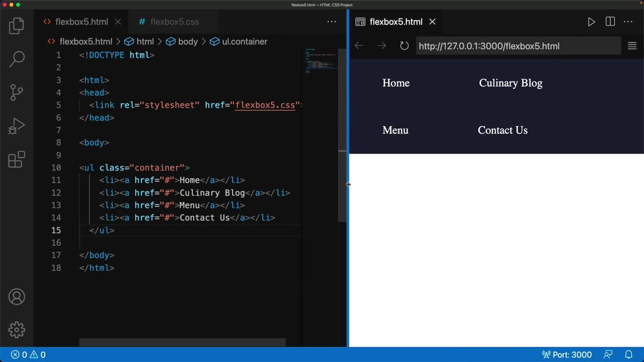Click the split editor icon in preview
Viewport: 644px width, 362px height.
point(610,22)
